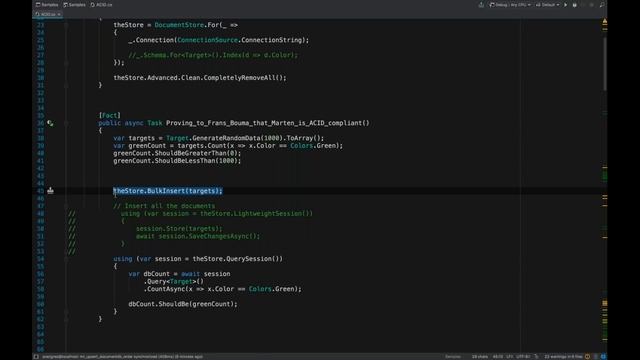
Task: Click the text theStore.Advanced.Clean.CompletelyRemoveAll();
Action: [200, 78]
